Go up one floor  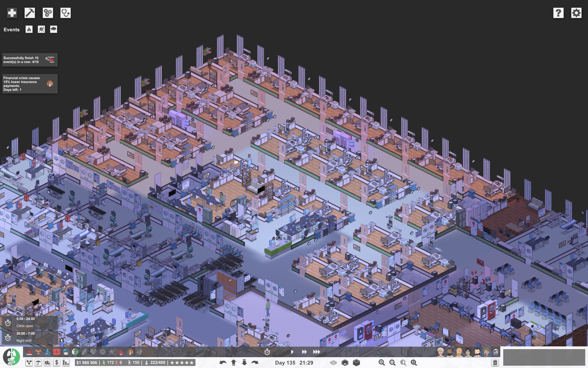point(234,362)
